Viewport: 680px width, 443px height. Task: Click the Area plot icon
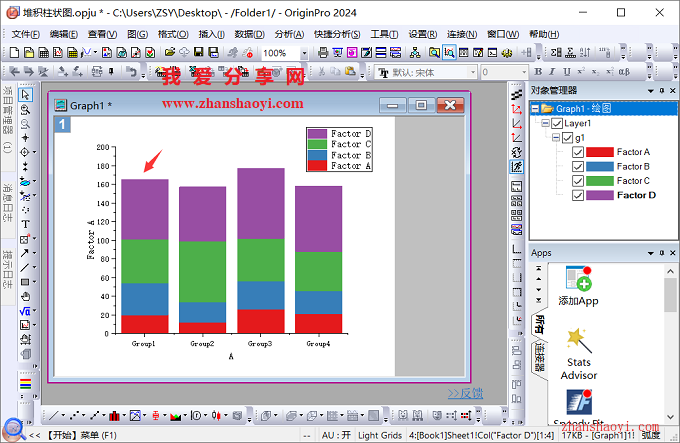176,416
